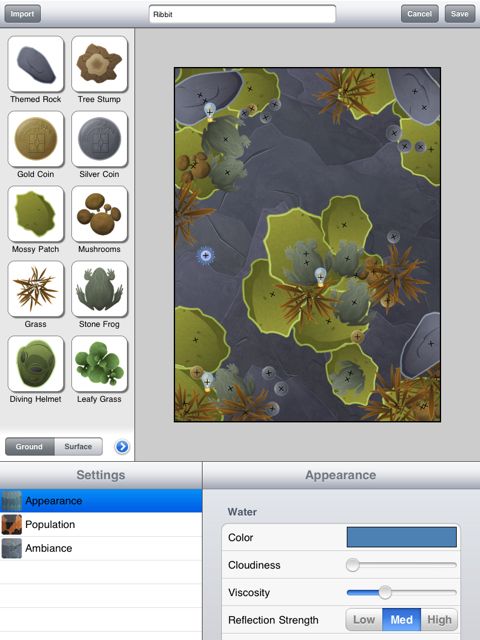Choose the Gold Coin item
The image size is (480, 640).
[36, 139]
